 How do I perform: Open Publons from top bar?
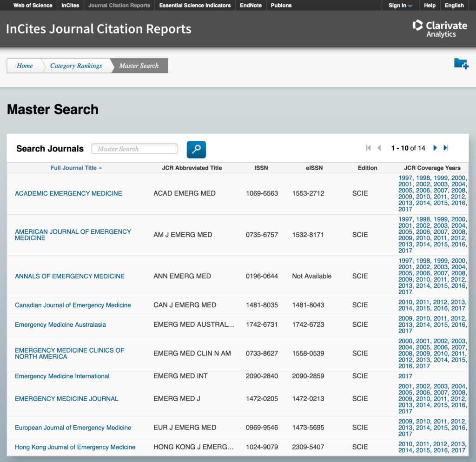pyautogui.click(x=281, y=6)
